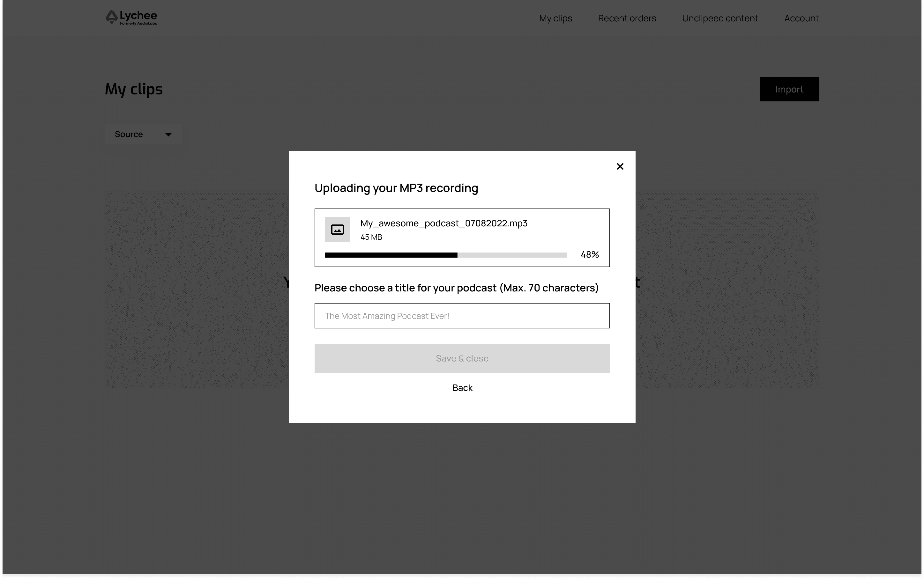Click the My clips page heading
The width and height of the screenshot is (924, 579).
[134, 89]
